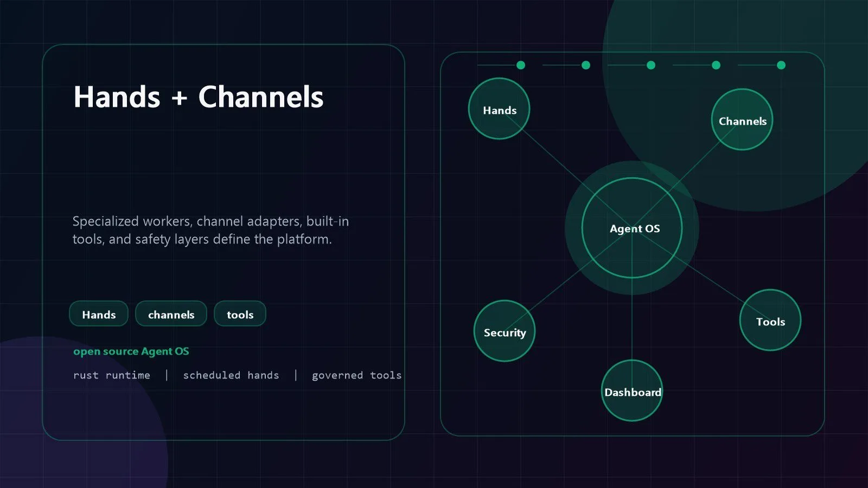Screen dimensions: 868x488
Task: Select the Dashboard node circle
Action: coord(632,390)
